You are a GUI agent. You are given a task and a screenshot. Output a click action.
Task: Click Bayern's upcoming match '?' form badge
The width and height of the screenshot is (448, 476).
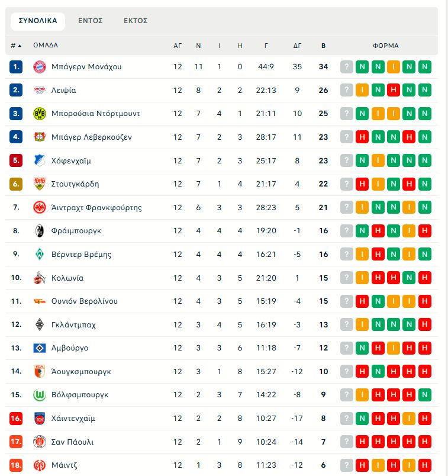pos(347,67)
